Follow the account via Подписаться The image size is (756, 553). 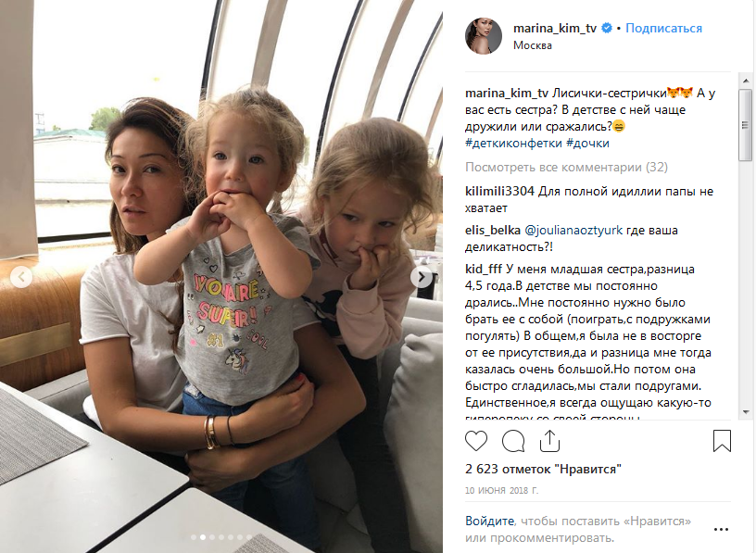663,29
